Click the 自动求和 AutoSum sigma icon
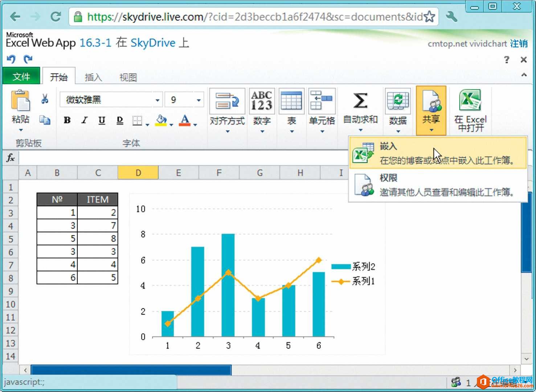The height and width of the screenshot is (392, 536). 360,101
